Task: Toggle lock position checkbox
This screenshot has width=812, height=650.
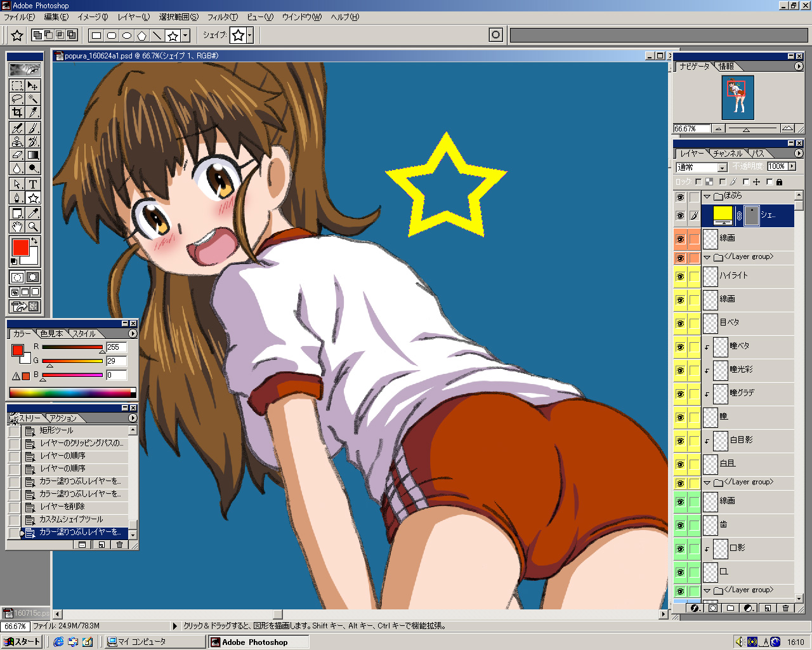Action: [746, 182]
